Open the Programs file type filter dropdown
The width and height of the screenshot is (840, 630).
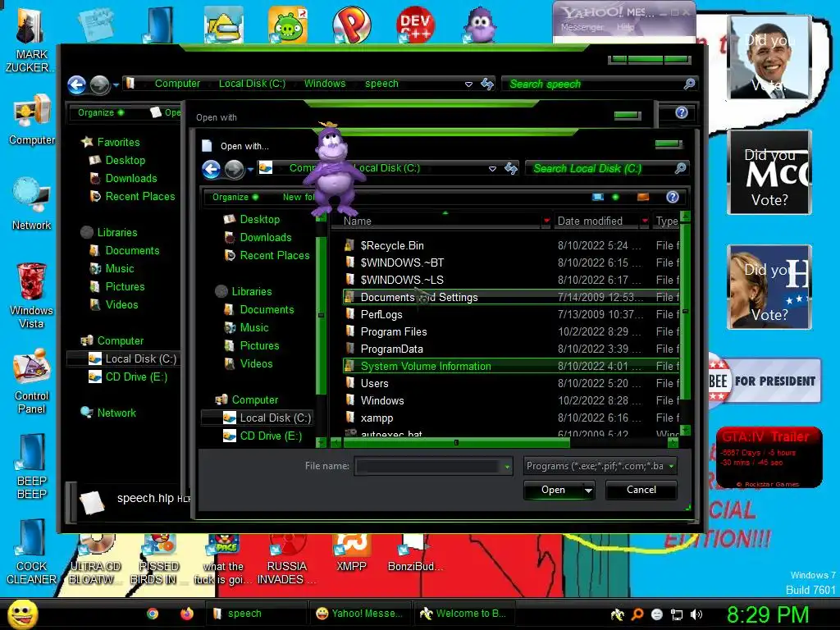point(671,466)
